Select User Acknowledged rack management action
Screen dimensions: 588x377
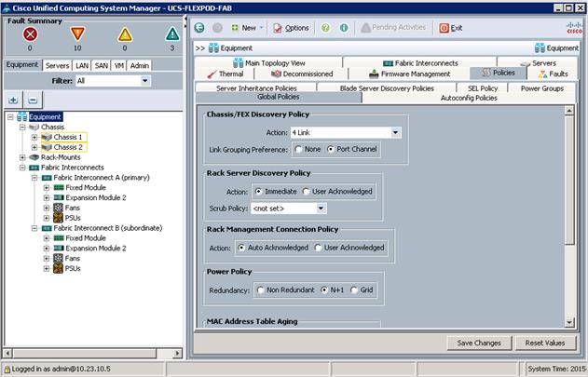[x=318, y=248]
